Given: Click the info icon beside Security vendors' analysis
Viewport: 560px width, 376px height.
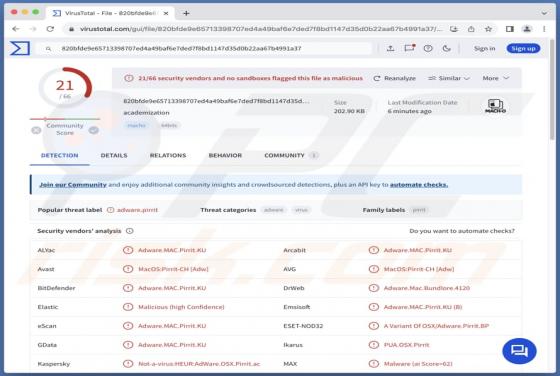Looking at the screenshot, I should tap(130, 231).
